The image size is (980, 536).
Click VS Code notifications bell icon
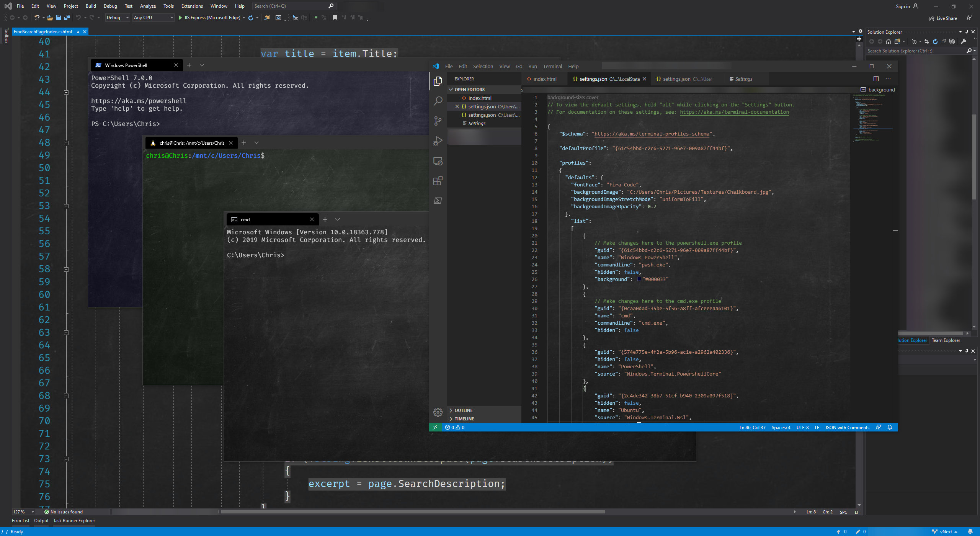point(890,427)
